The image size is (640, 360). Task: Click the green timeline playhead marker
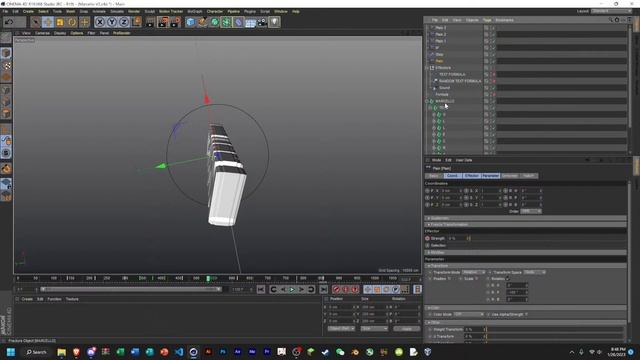pos(208,278)
